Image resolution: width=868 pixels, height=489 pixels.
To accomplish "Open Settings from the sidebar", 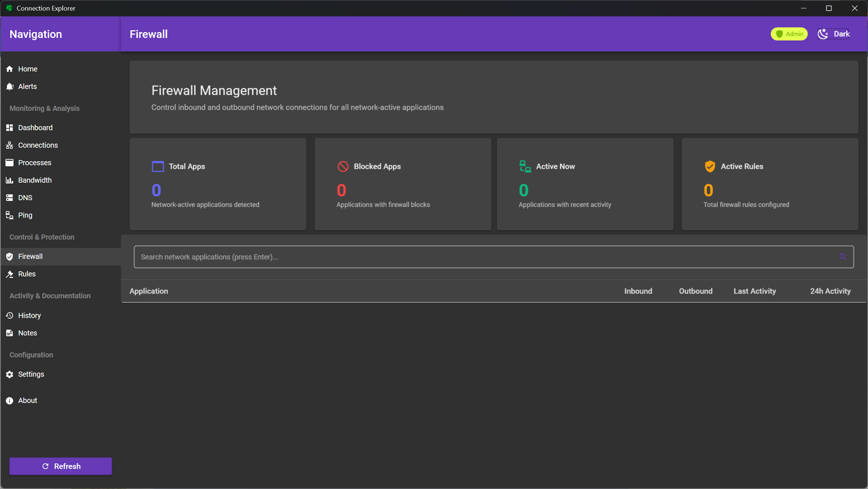I will point(31,374).
